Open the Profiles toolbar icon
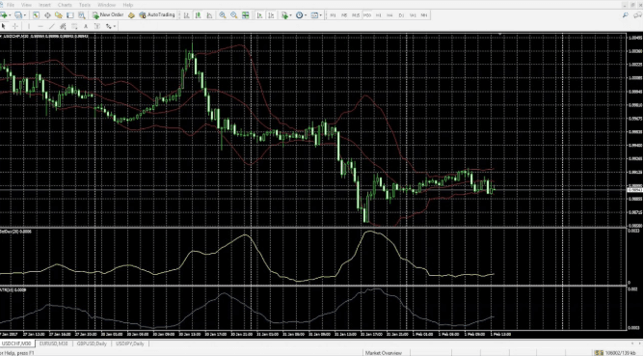Viewport: 644px width, 356px height. [x=18, y=15]
